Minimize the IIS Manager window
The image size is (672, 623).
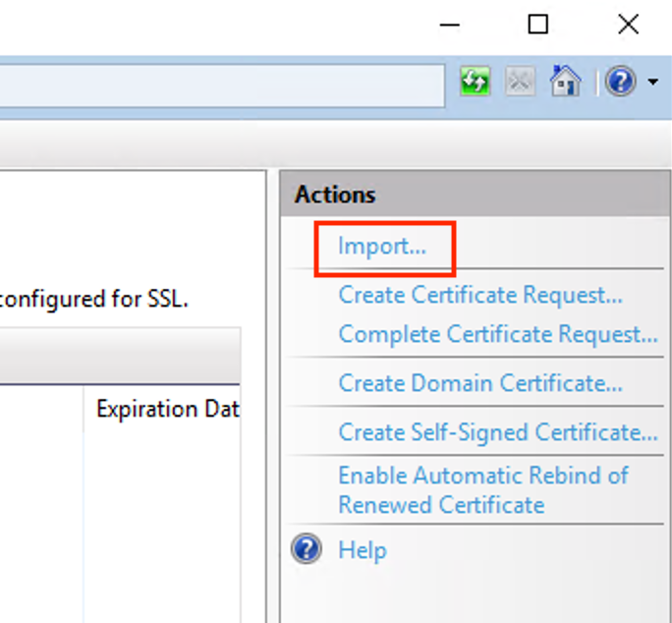pos(450,25)
